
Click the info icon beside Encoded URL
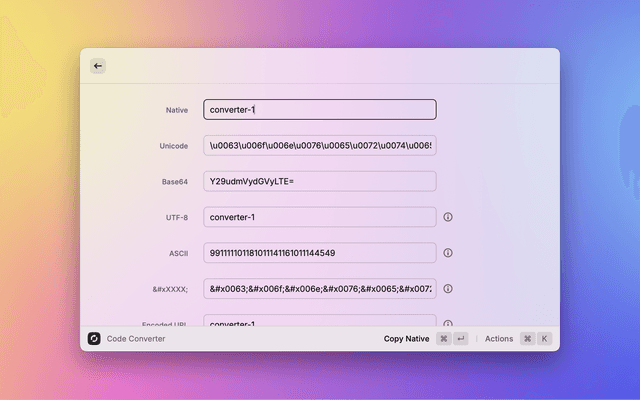(x=448, y=323)
